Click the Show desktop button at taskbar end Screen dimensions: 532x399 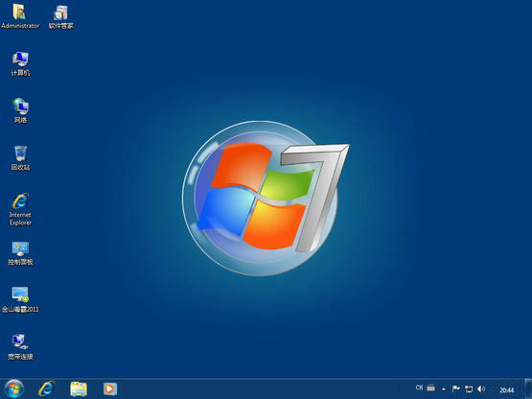(x=528, y=388)
